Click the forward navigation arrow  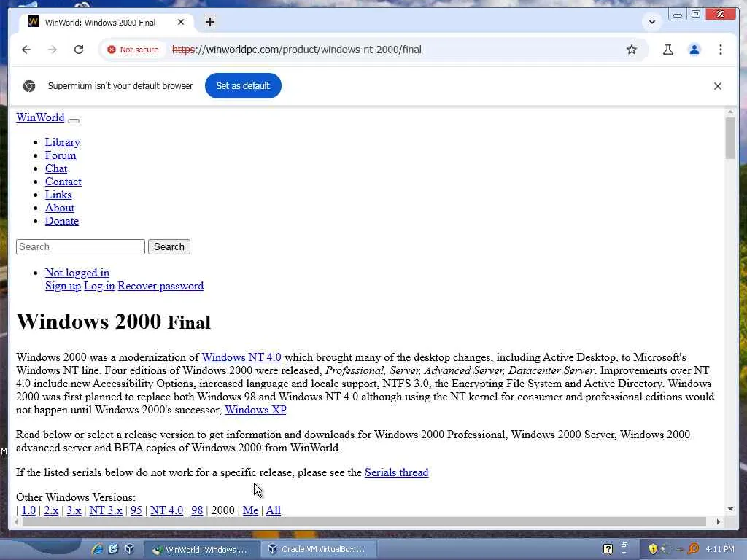53,50
